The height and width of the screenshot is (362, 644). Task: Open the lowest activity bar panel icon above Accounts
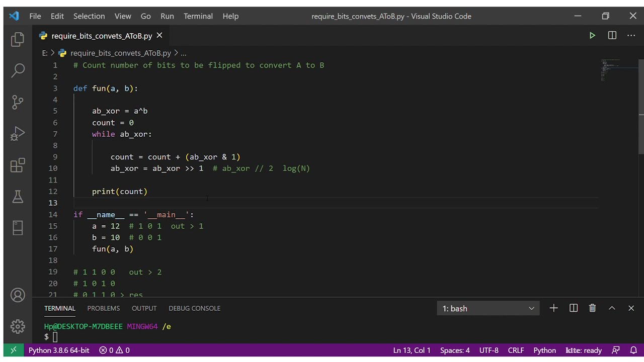tap(18, 228)
